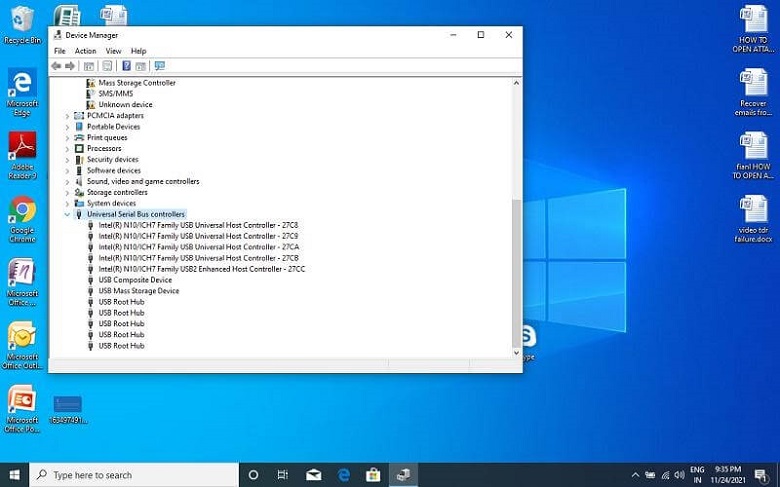Open Task View from the taskbar

[x=283, y=475]
